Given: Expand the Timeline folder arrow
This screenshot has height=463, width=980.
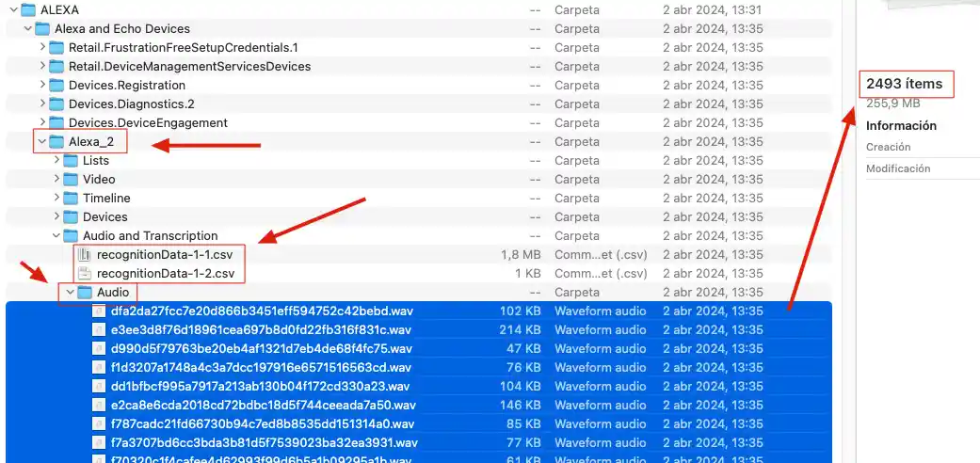Looking at the screenshot, I should point(56,198).
